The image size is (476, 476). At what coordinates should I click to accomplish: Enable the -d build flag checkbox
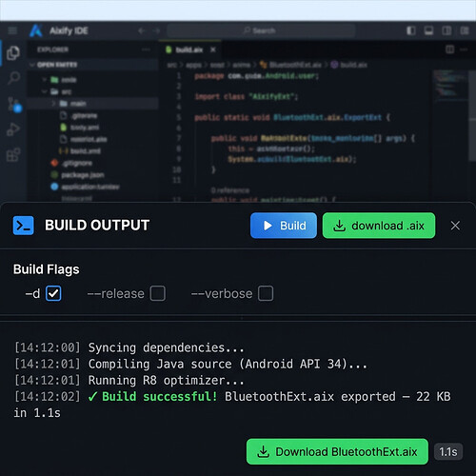[x=53, y=293]
